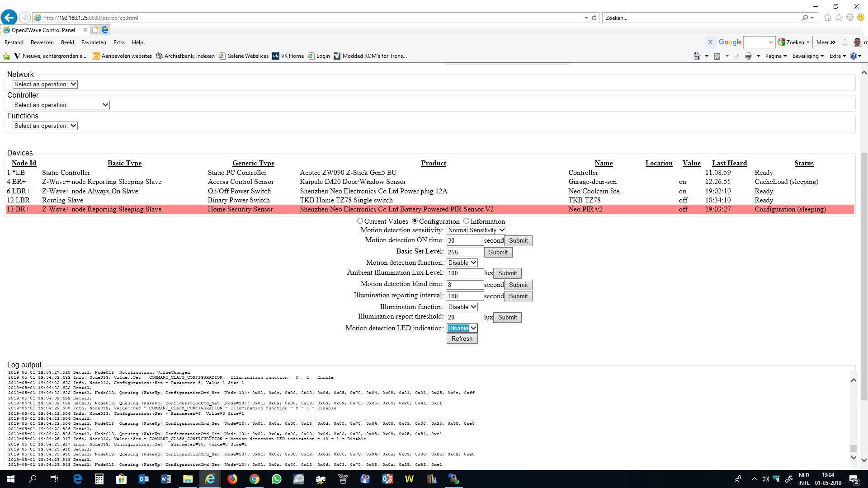
Task: Open the Favorieten menu
Action: click(x=94, y=42)
